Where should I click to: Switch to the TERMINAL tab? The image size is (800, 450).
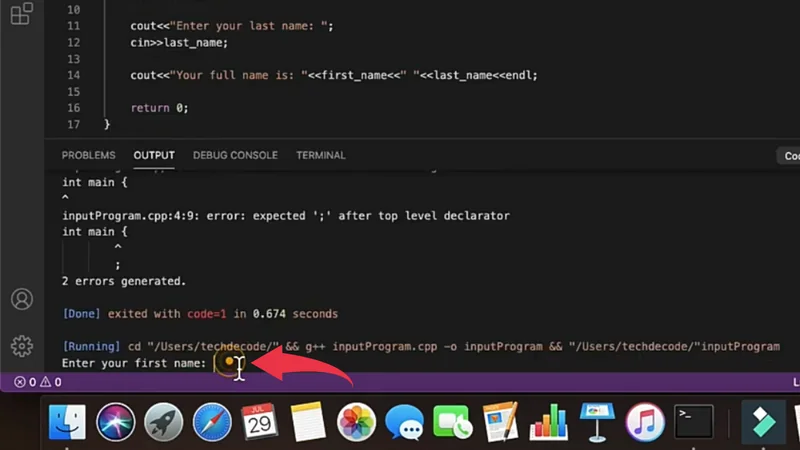pyautogui.click(x=321, y=156)
